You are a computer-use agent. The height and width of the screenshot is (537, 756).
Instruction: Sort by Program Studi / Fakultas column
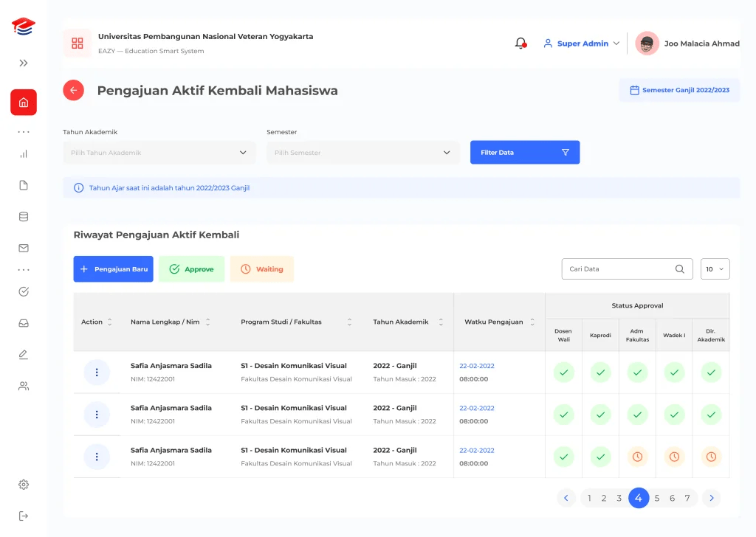349,322
